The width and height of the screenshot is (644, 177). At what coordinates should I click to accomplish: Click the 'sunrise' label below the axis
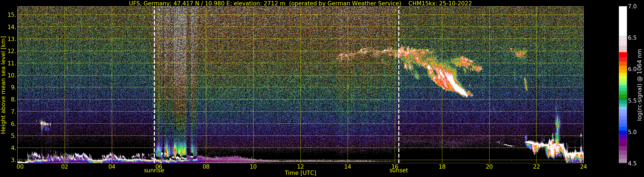154,171
